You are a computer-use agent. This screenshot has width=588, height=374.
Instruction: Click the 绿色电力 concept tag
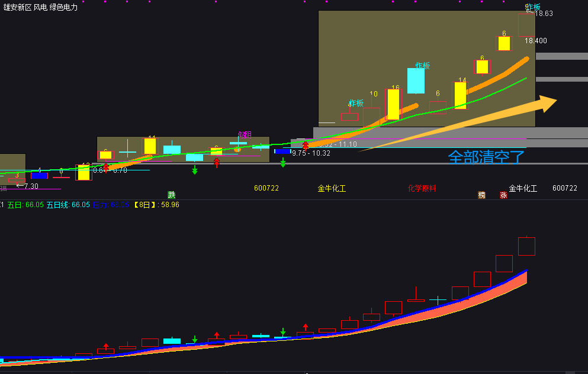(x=63, y=7)
